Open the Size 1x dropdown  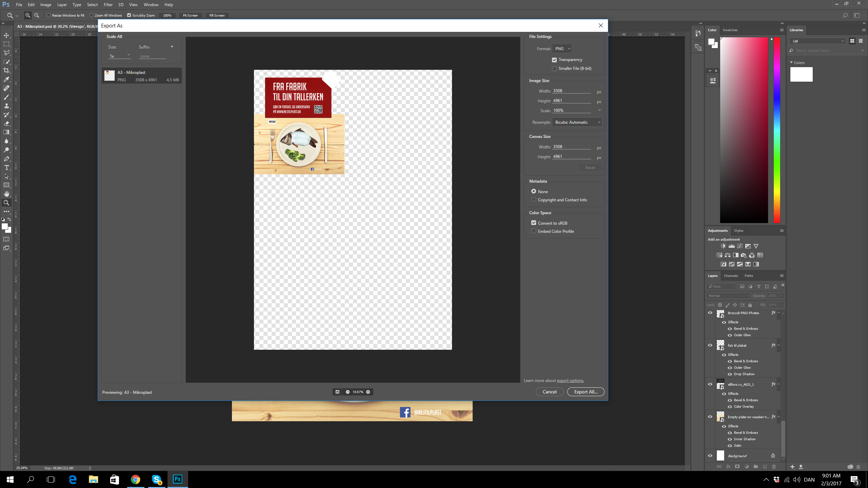click(119, 56)
